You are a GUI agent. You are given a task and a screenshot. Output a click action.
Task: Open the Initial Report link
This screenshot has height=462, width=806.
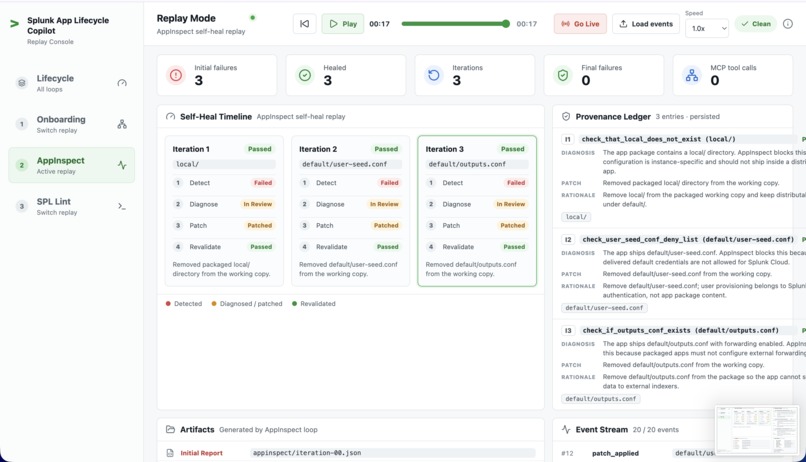pos(202,453)
